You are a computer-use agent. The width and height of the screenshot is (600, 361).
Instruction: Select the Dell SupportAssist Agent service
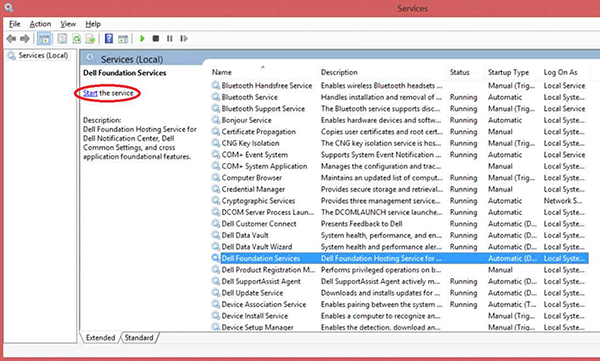pos(399,281)
